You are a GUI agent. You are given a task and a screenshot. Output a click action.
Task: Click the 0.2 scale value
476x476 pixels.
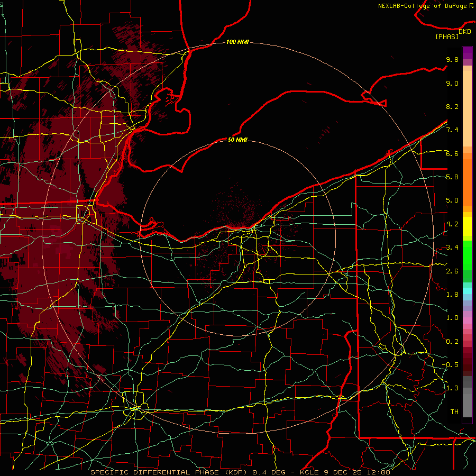(452, 342)
